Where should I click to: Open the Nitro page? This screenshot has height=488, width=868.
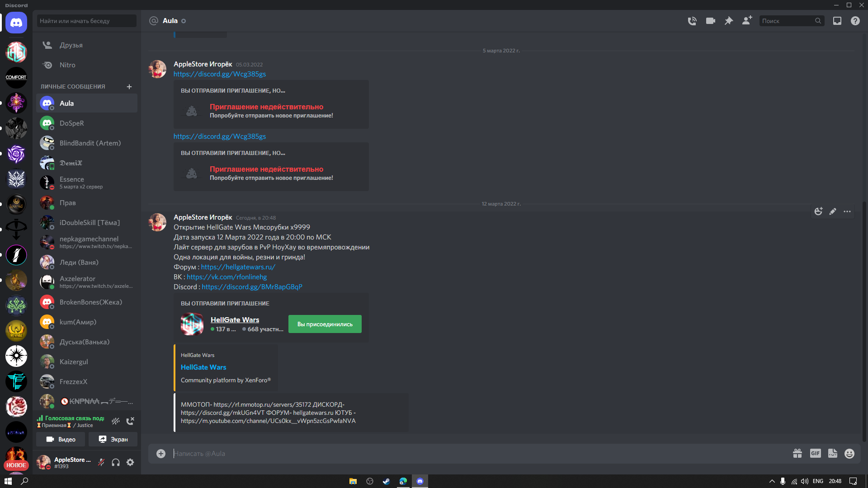[87, 65]
